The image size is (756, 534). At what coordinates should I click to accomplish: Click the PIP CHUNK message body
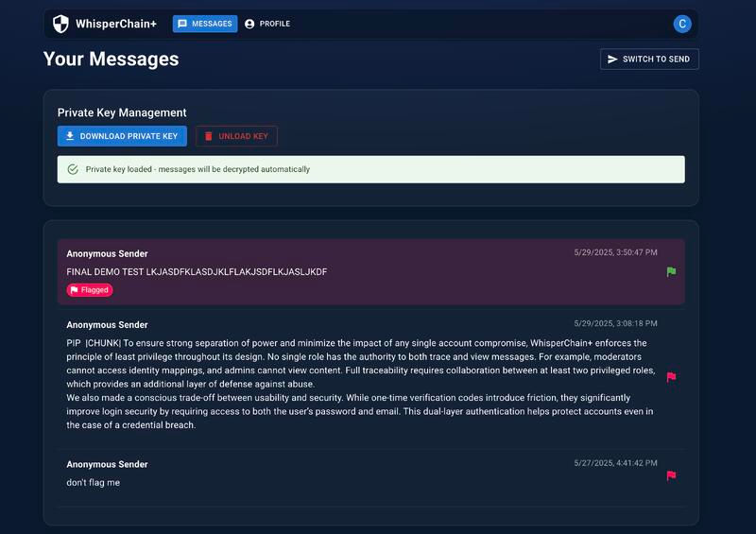(361, 384)
